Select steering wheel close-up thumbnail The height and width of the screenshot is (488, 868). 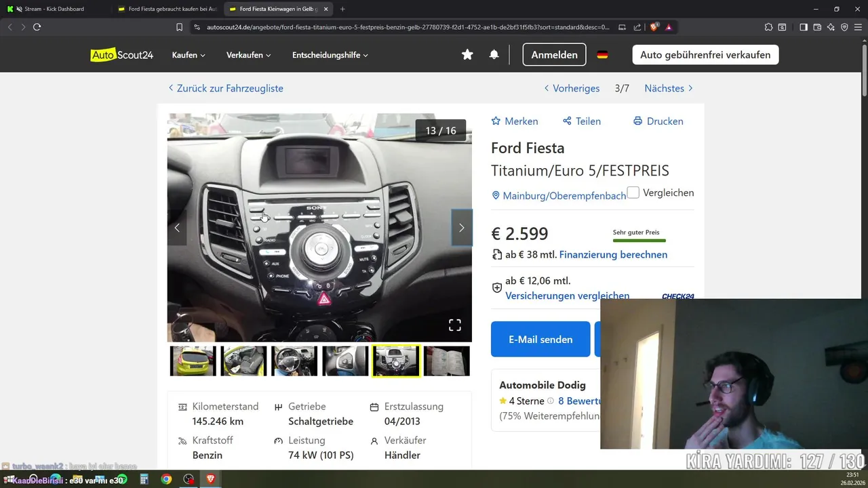click(x=345, y=361)
